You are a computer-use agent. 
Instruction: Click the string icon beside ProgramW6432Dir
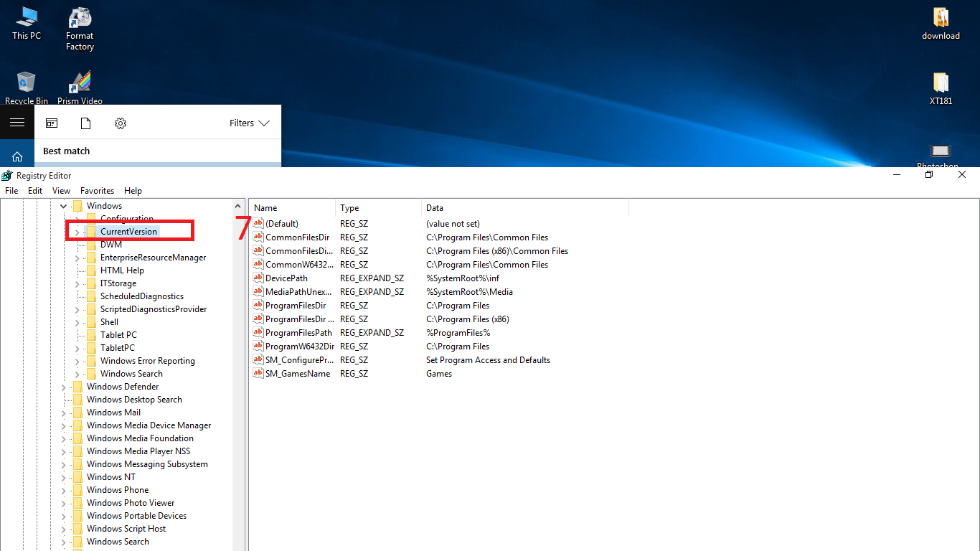click(259, 347)
